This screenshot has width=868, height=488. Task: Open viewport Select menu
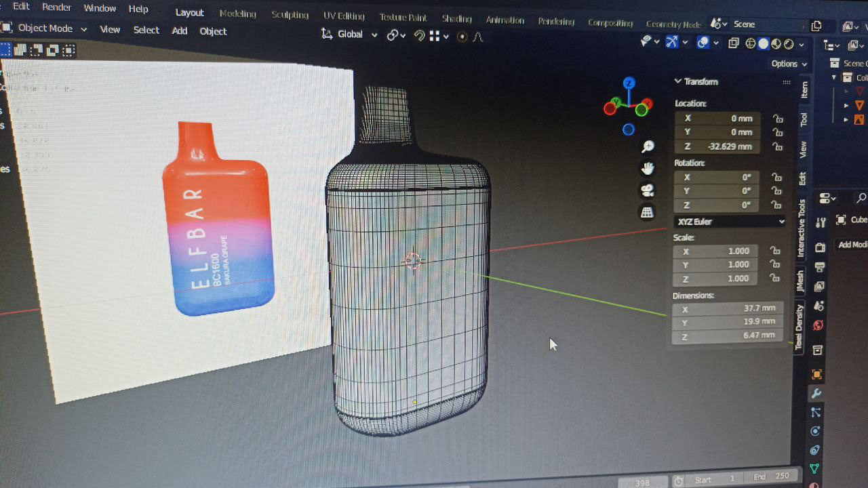(146, 30)
